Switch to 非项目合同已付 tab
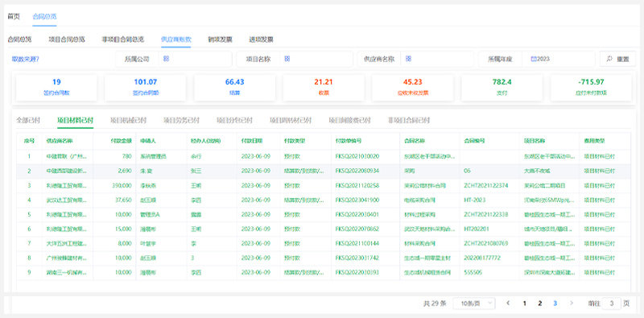The height and width of the screenshot is (318, 644). pyautogui.click(x=409, y=121)
